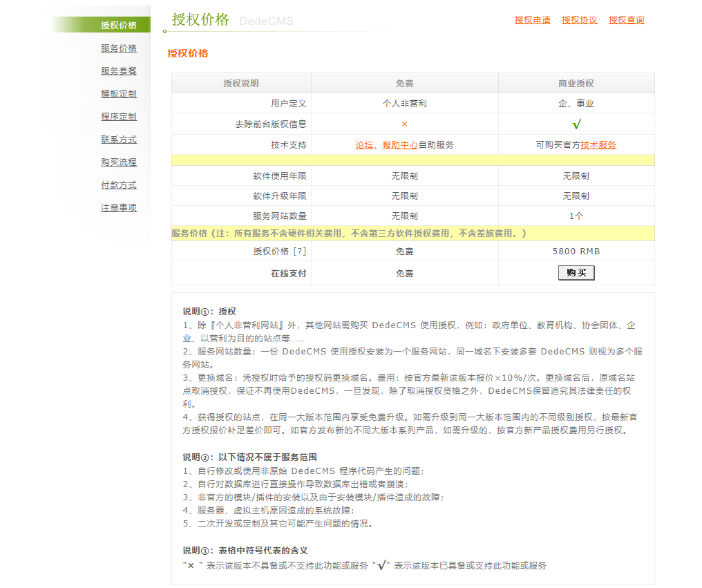Click the 授权说明 column header

point(241,84)
